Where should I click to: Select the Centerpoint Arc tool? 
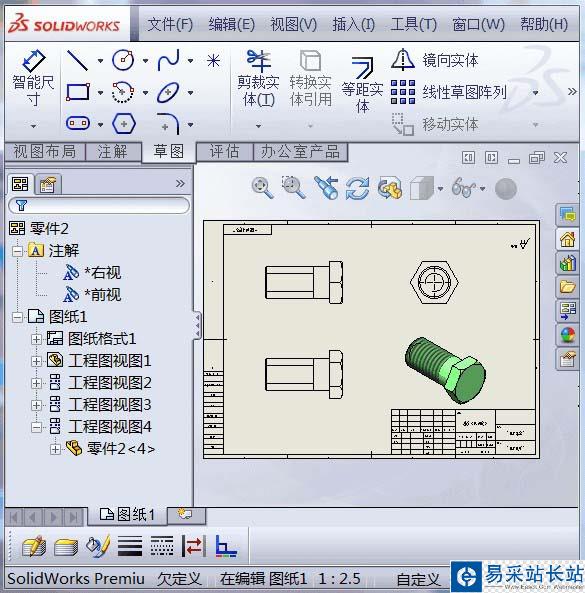pos(123,92)
